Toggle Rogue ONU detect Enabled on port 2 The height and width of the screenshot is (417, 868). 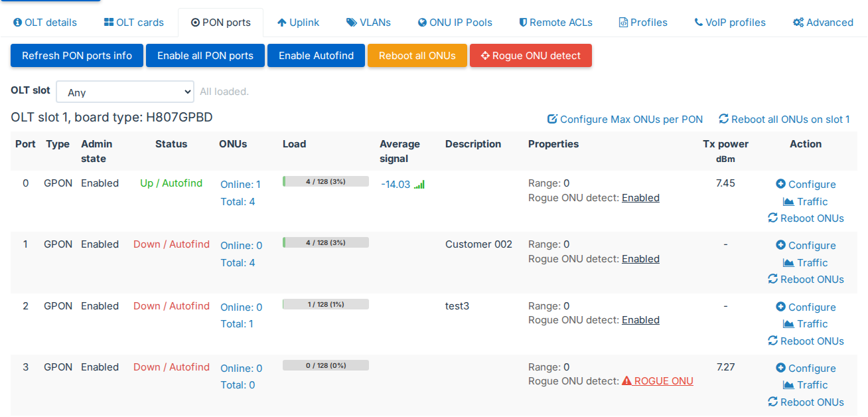(640, 319)
